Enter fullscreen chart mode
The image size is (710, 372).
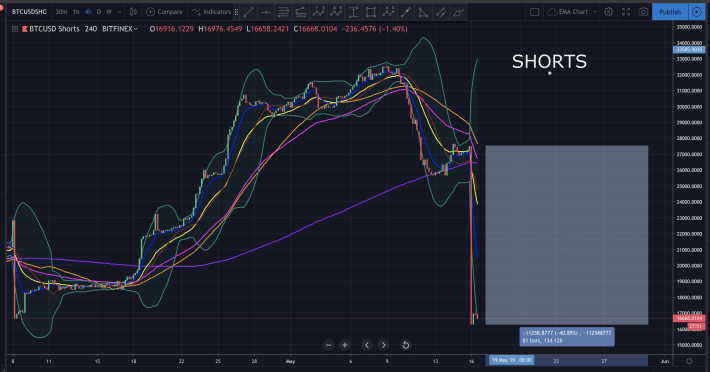pos(626,12)
